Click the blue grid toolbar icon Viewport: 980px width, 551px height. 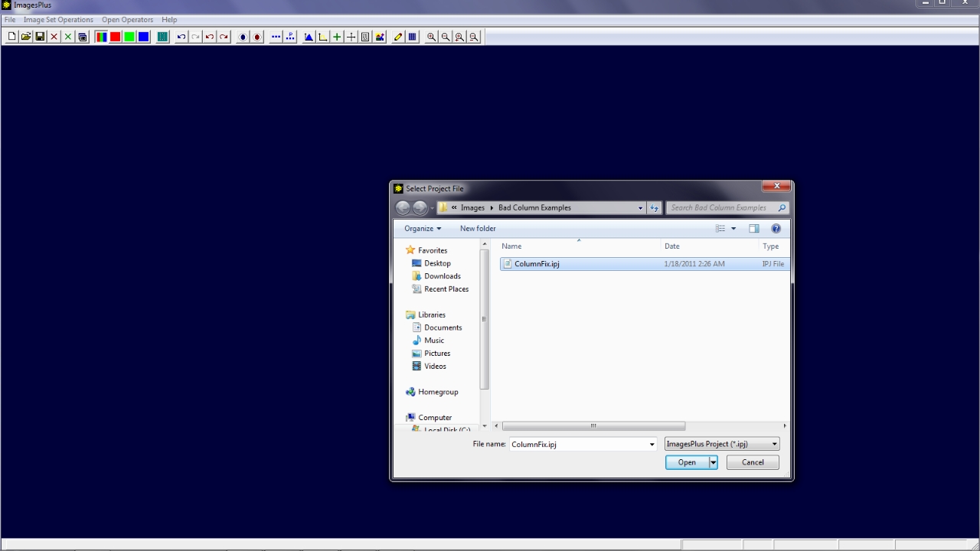pos(413,37)
